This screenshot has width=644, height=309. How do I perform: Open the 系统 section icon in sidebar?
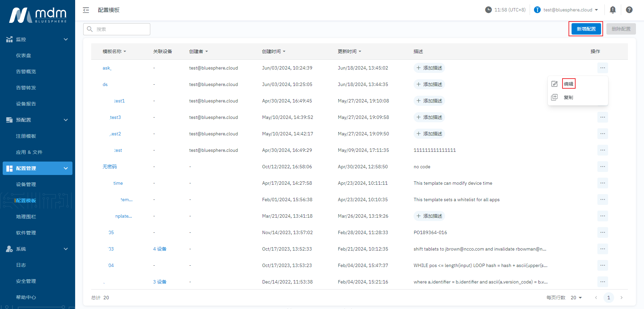[9, 249]
